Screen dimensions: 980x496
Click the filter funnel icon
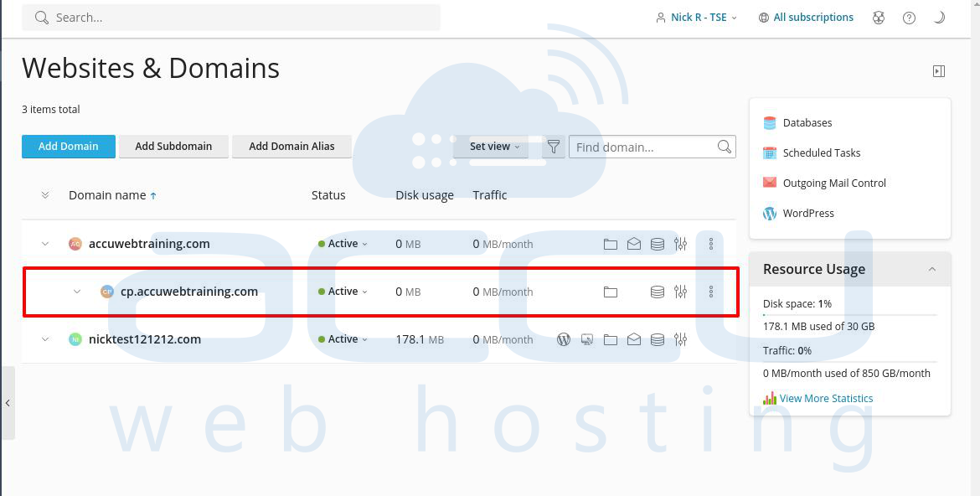(x=553, y=147)
